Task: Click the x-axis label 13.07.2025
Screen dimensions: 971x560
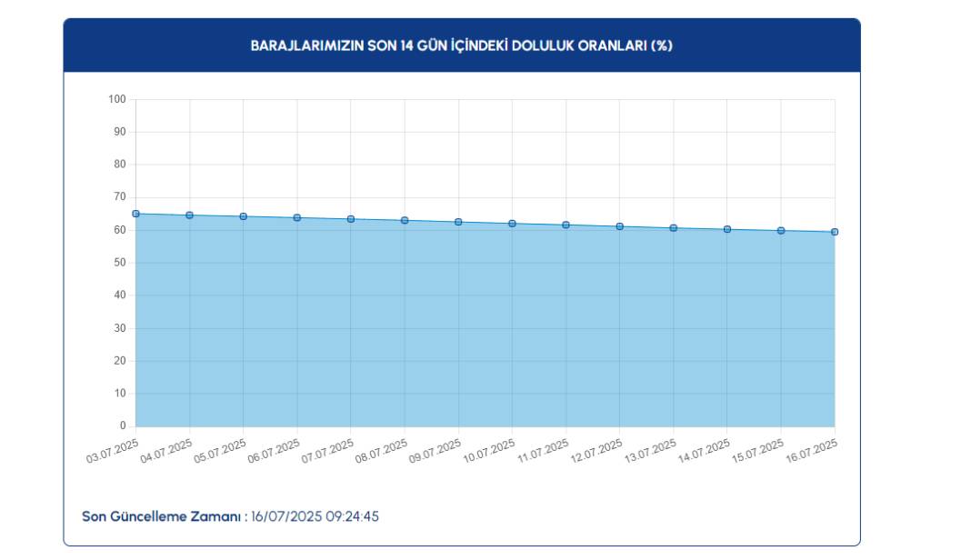Action: click(x=650, y=451)
